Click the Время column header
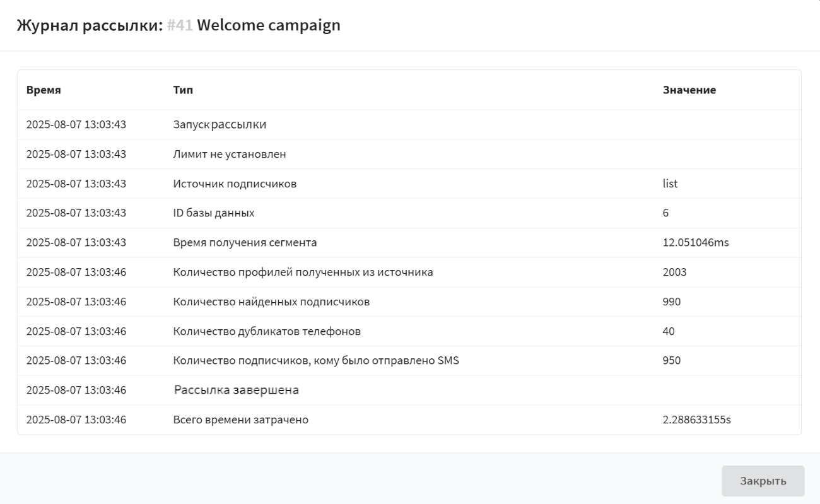Viewport: 820px width, 504px height. 44,90
